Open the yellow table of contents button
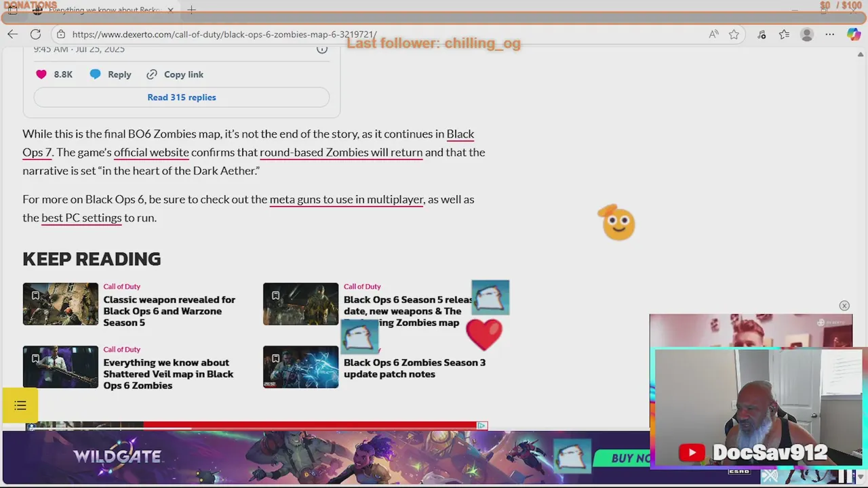The image size is (868, 488). click(x=20, y=405)
